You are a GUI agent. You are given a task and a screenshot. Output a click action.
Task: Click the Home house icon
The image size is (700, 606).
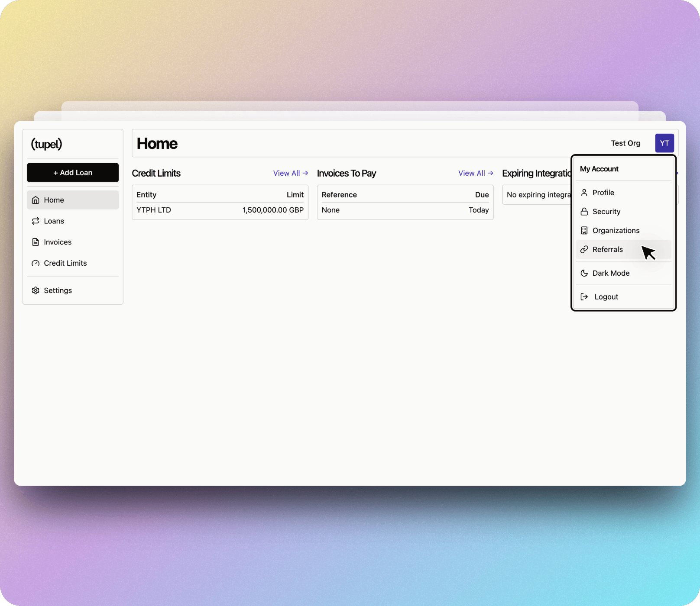click(x=36, y=200)
